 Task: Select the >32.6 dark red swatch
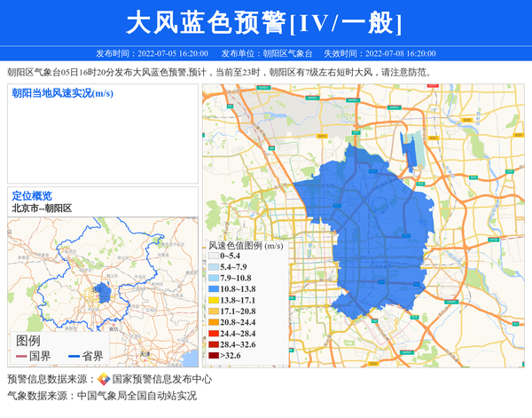pyautogui.click(x=213, y=356)
